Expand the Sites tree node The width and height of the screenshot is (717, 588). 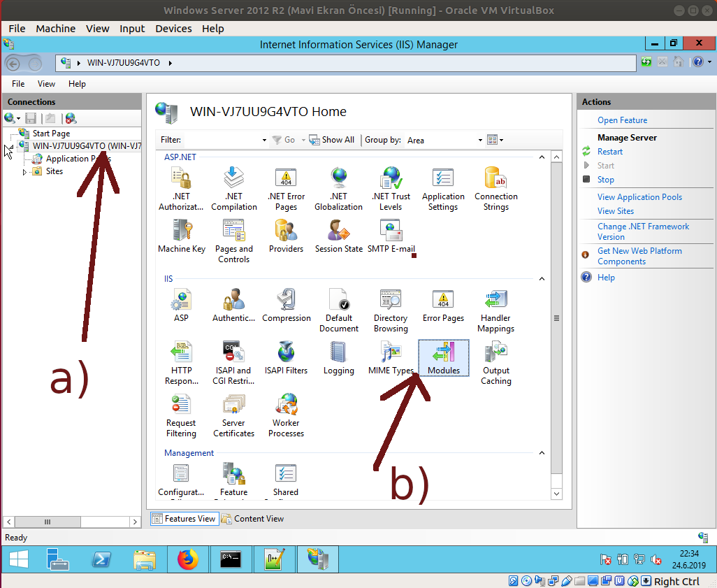24,172
